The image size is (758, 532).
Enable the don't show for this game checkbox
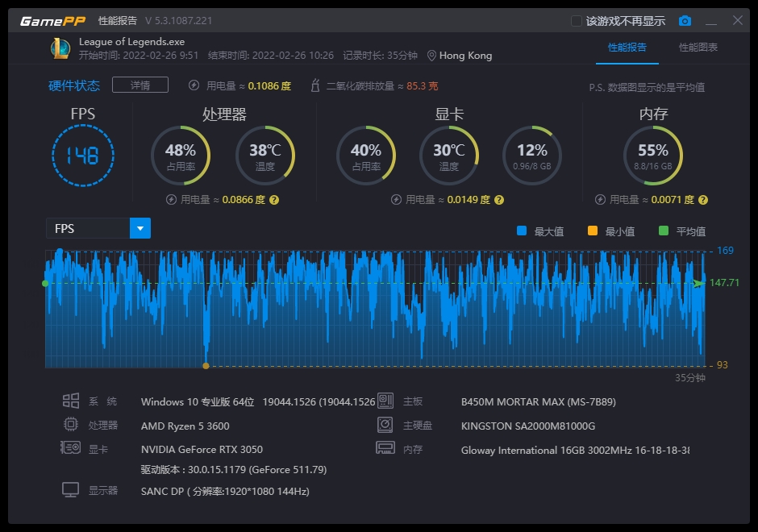577,21
